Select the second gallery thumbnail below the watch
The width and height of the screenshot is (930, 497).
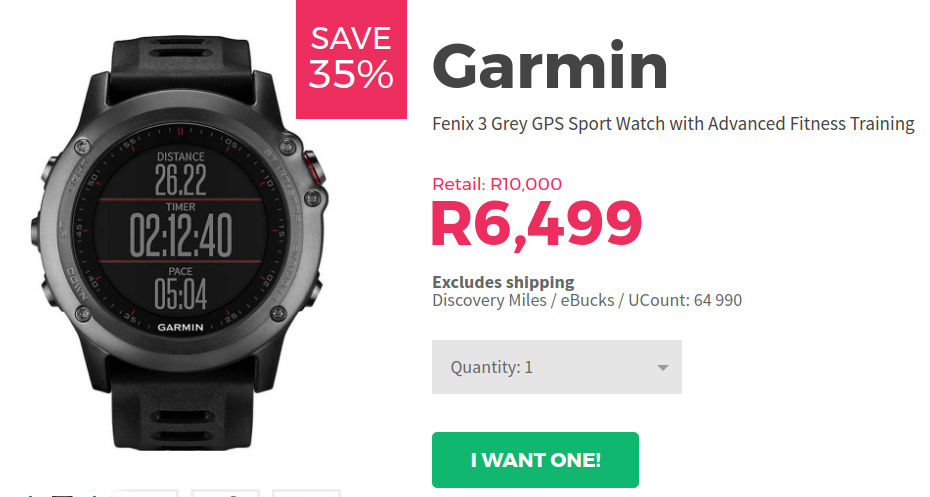pos(144,493)
